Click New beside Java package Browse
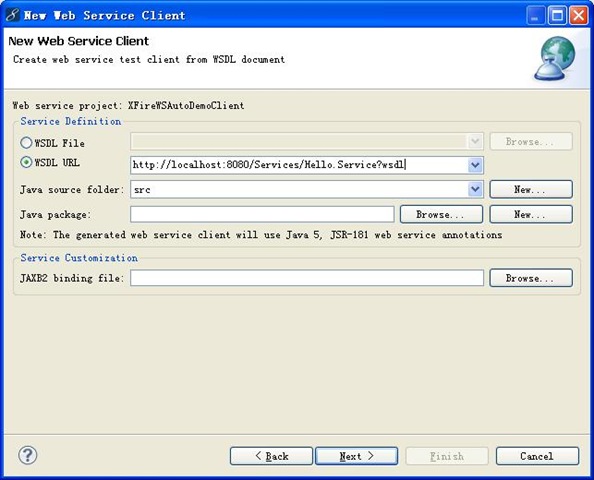 pos(531,214)
